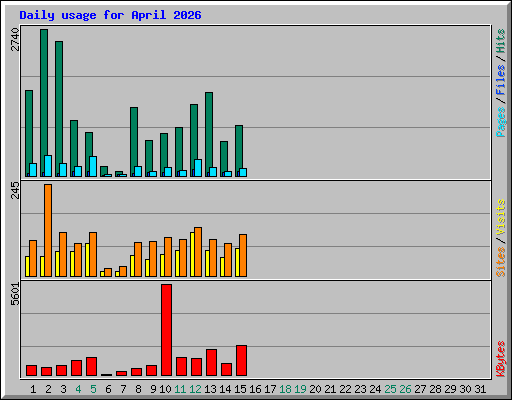Click green day label 26 on the x-axis
This screenshot has width=512, height=400.
(x=405, y=389)
